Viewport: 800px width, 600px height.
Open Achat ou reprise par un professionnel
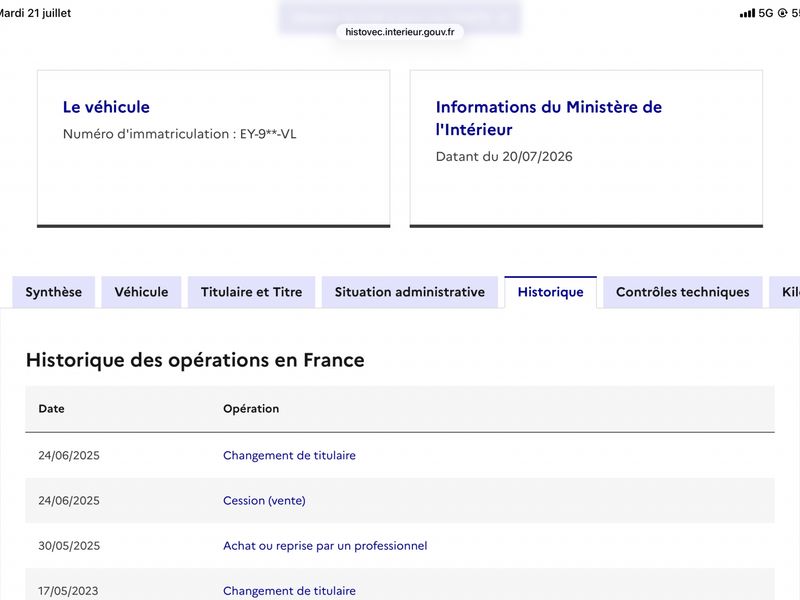(x=325, y=546)
